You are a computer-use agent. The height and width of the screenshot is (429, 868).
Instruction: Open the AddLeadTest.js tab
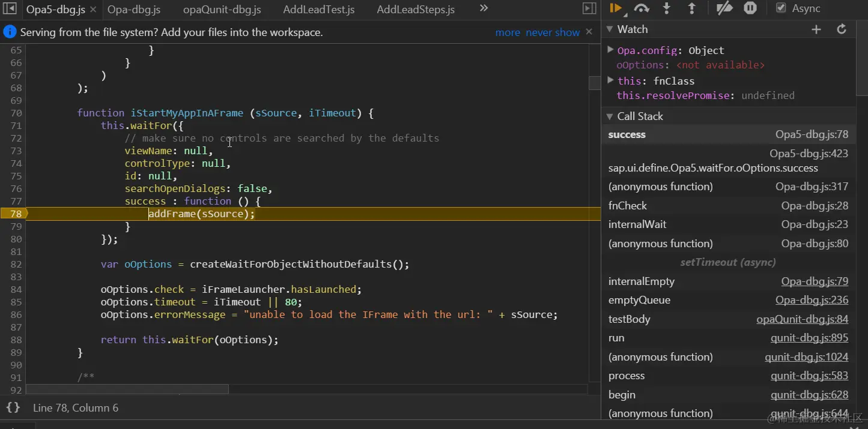click(x=319, y=10)
